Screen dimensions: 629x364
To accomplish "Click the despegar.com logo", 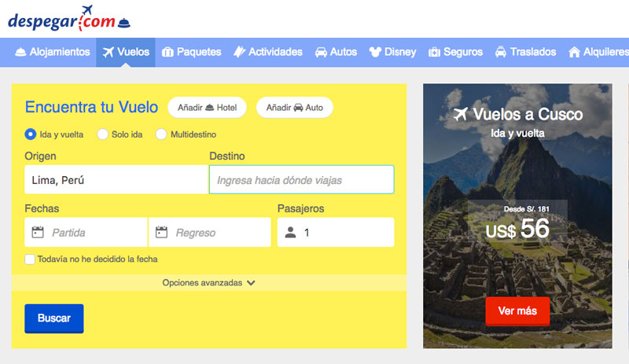I will 69,19.
